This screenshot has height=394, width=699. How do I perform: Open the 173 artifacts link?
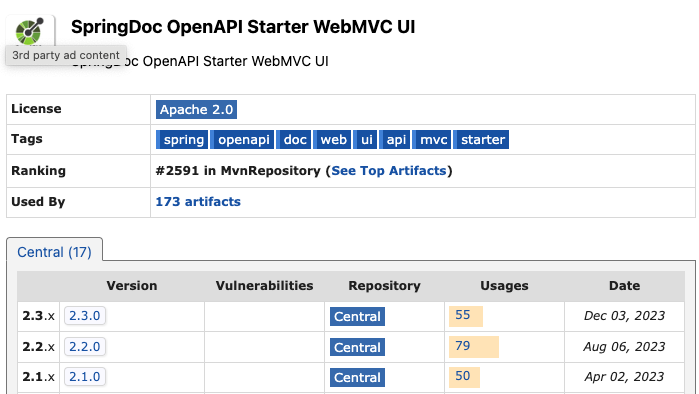198,201
